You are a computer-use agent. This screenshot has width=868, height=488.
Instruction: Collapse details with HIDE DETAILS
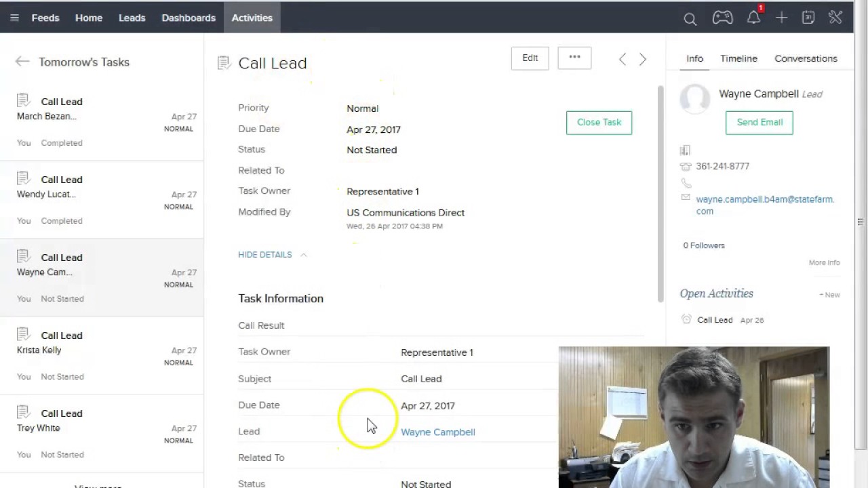(x=272, y=255)
